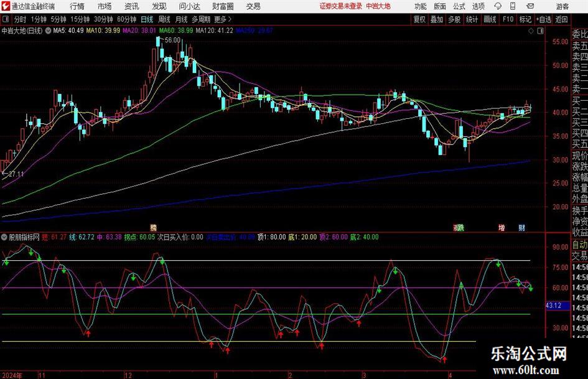Click the MA20: 38.01 indicator value
The height and width of the screenshot is (379, 588).
[139, 30]
